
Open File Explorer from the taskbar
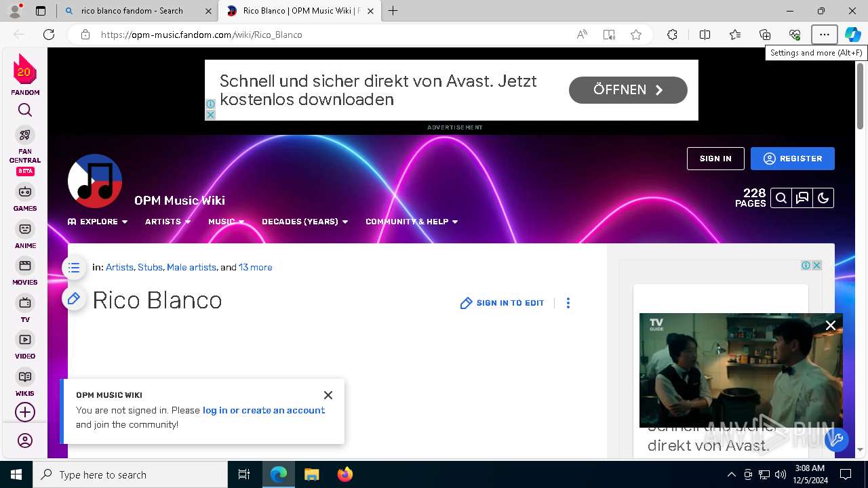312,474
